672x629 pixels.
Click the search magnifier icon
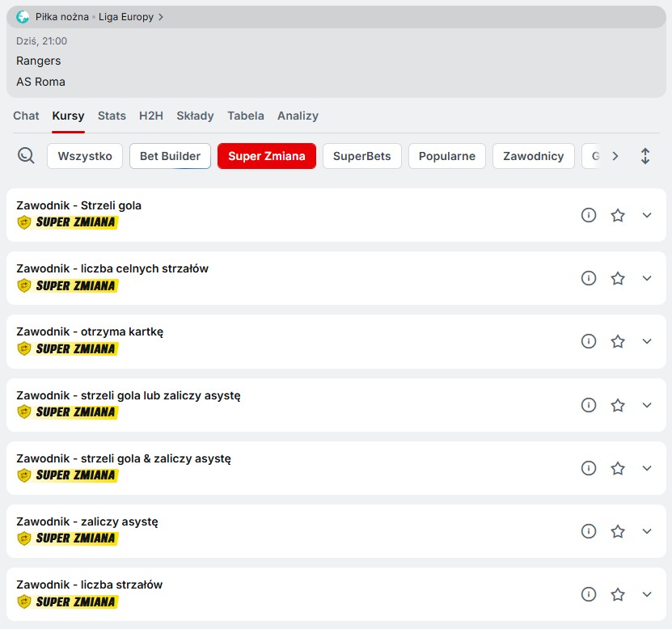click(x=26, y=156)
